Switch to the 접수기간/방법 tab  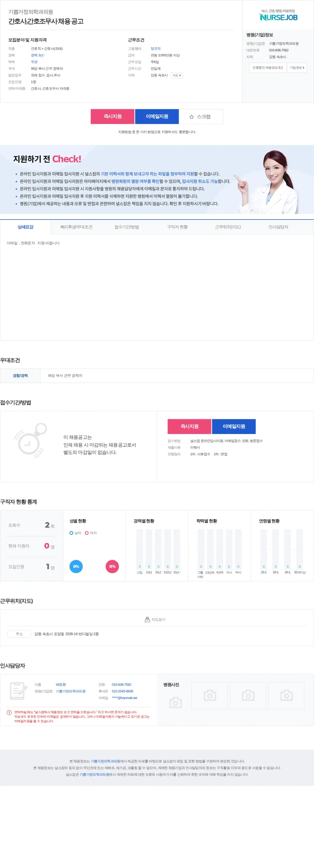127,227
